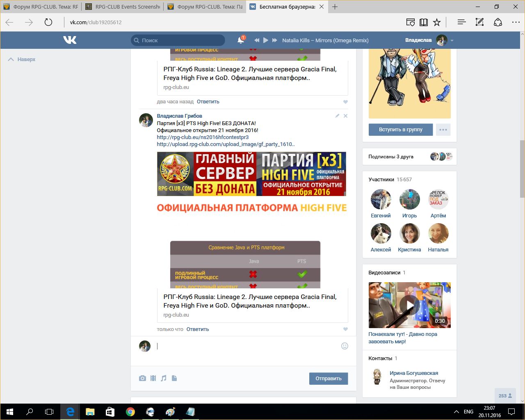Switch to third Форум RPG-CLUB tab
Screen dimensions: 525x420
[205, 7]
